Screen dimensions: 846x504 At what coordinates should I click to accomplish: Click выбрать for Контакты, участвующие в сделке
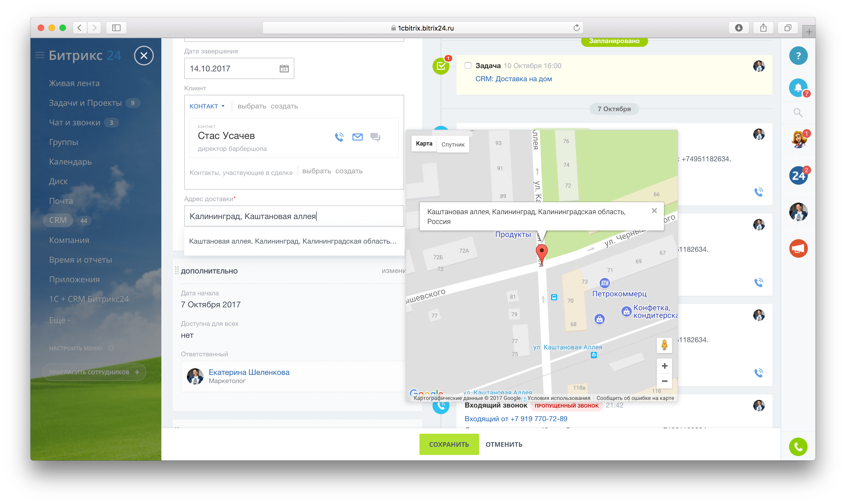[x=316, y=171]
